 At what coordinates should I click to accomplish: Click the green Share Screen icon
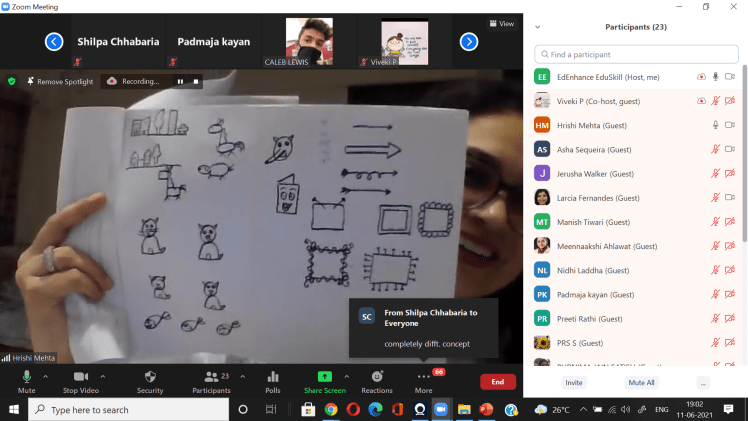pyautogui.click(x=324, y=376)
